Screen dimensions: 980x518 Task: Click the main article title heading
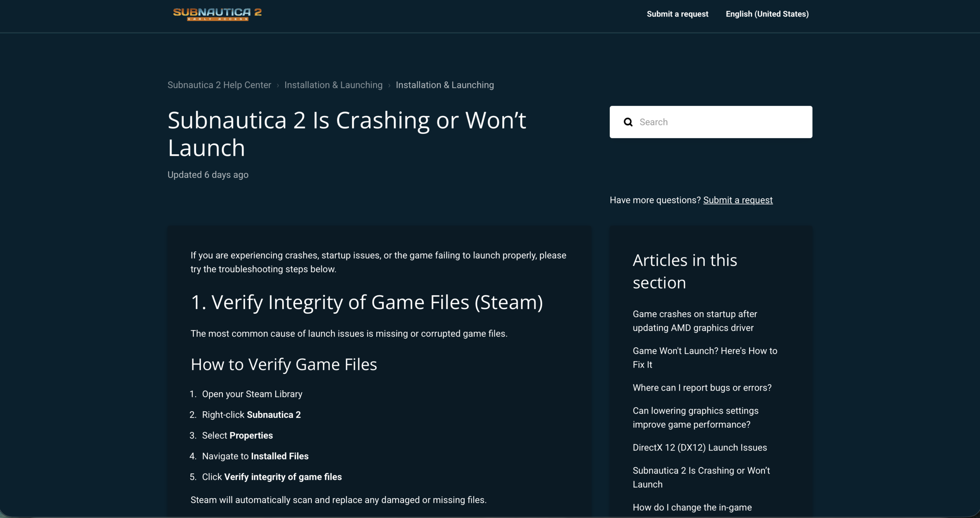pyautogui.click(x=347, y=134)
